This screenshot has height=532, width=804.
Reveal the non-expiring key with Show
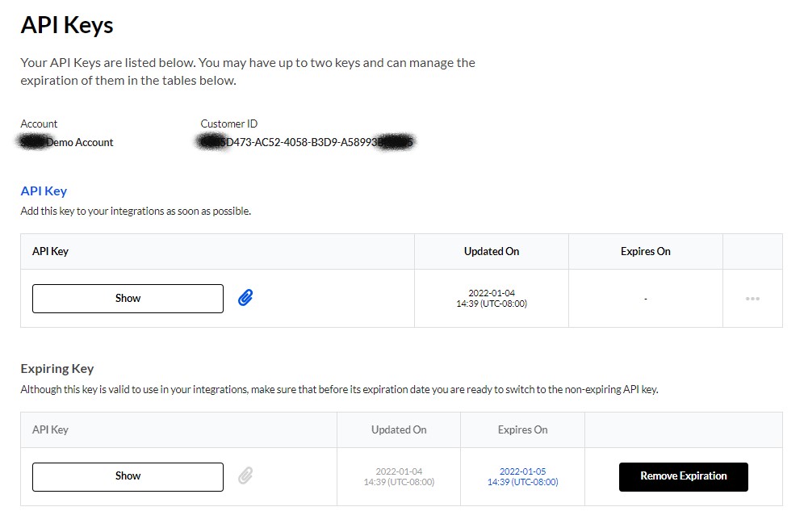127,298
